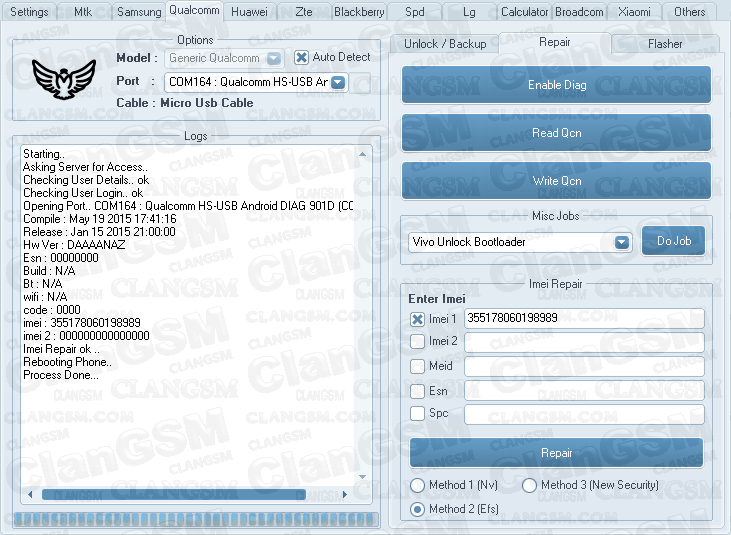Open the Lg tab
Screen dimensions: 731x535
point(469,12)
